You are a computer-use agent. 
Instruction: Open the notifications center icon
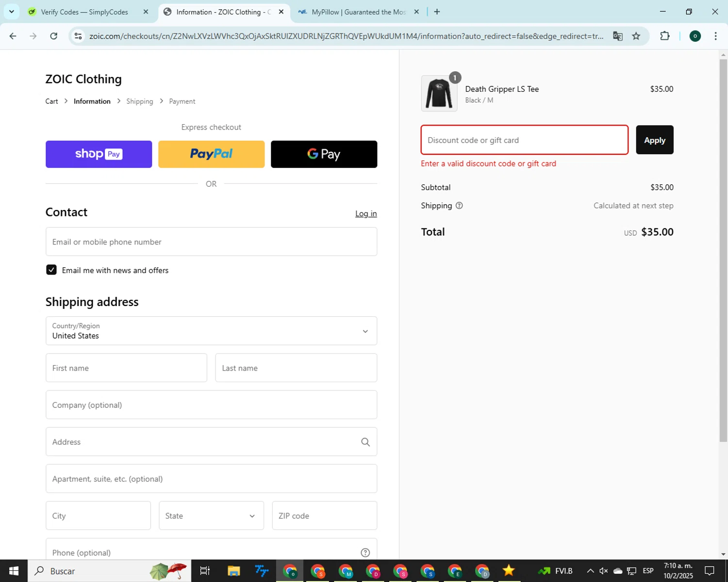click(710, 571)
